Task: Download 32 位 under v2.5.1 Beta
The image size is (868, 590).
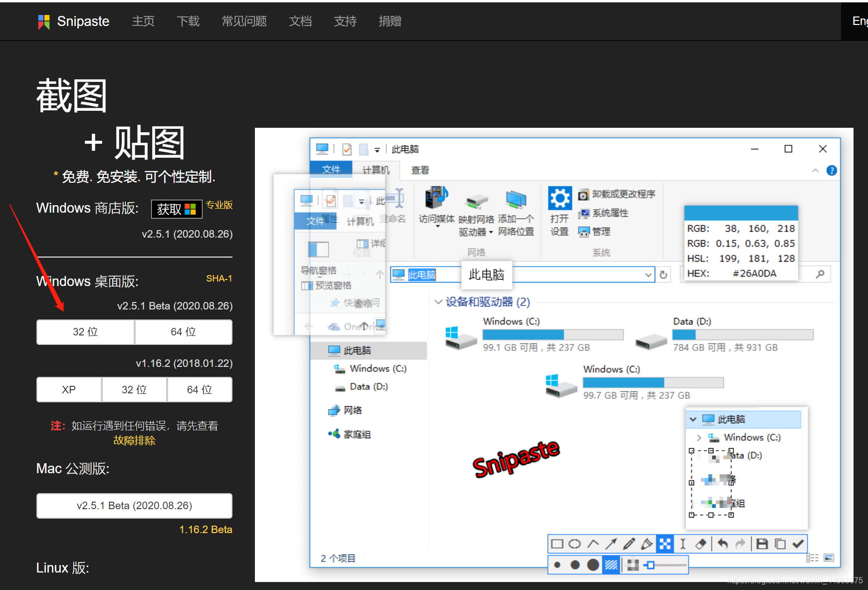Action: coord(85,332)
